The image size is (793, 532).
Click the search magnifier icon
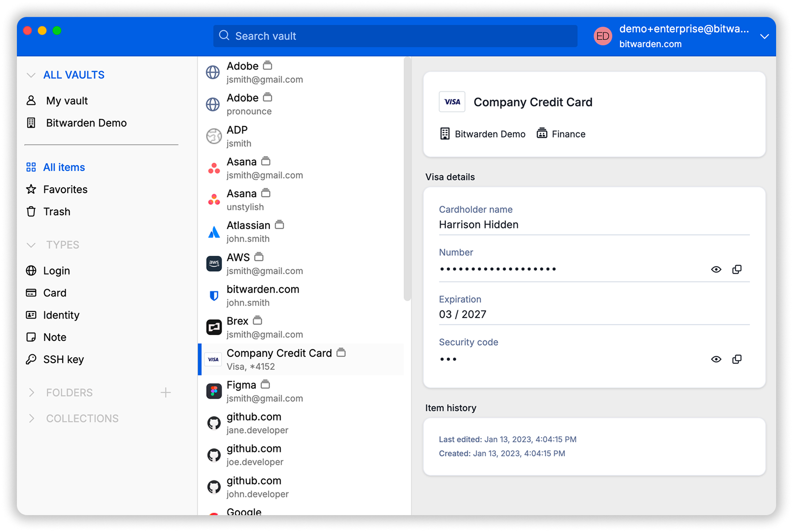click(224, 36)
